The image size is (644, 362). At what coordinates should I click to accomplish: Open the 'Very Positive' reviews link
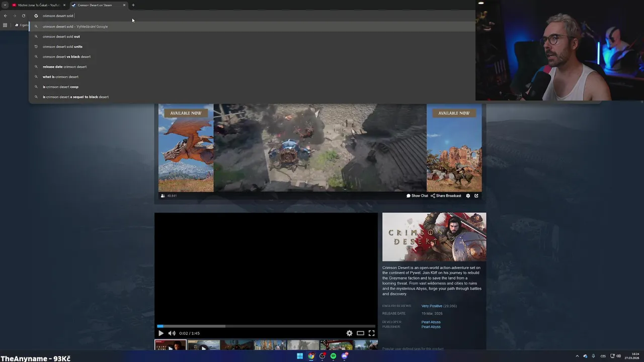pyautogui.click(x=432, y=306)
